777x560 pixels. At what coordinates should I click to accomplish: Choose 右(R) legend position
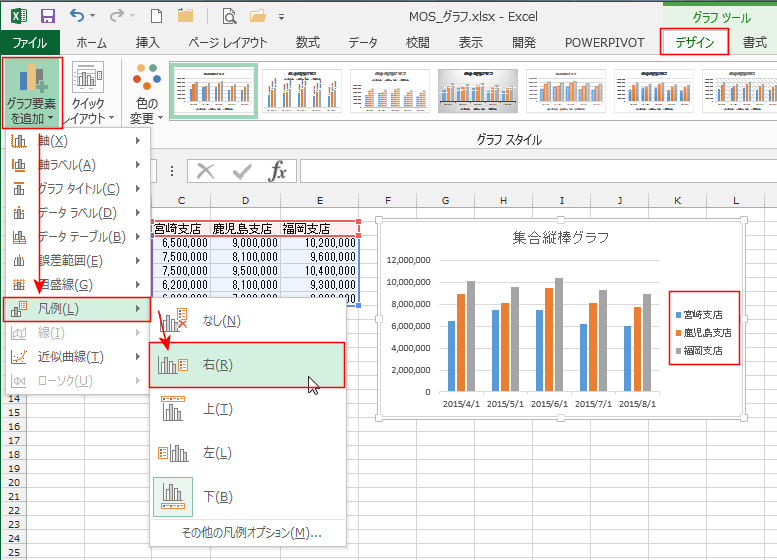[246, 365]
